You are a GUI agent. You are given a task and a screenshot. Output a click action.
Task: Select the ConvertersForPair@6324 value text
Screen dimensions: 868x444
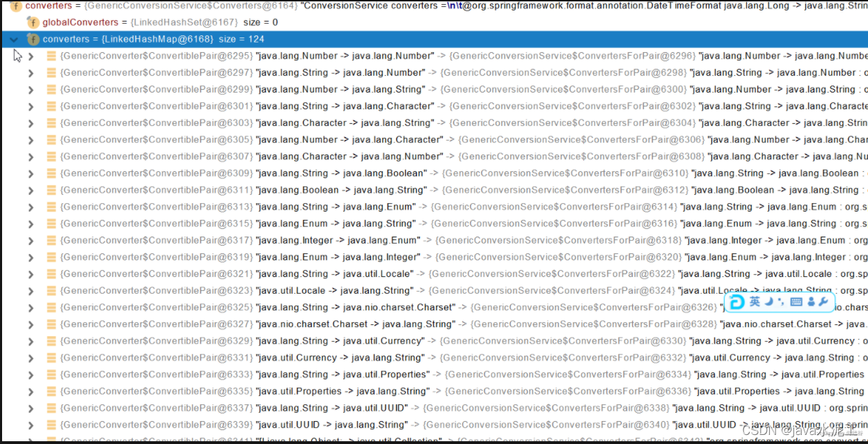(551, 291)
